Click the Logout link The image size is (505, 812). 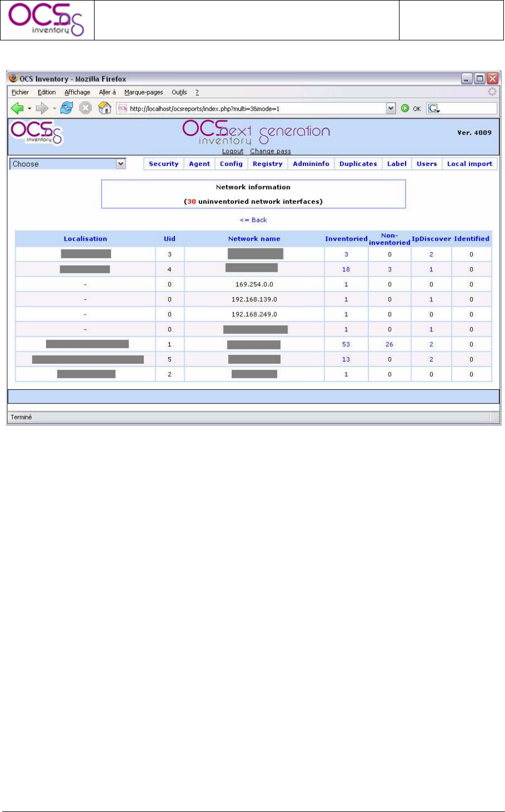(233, 151)
